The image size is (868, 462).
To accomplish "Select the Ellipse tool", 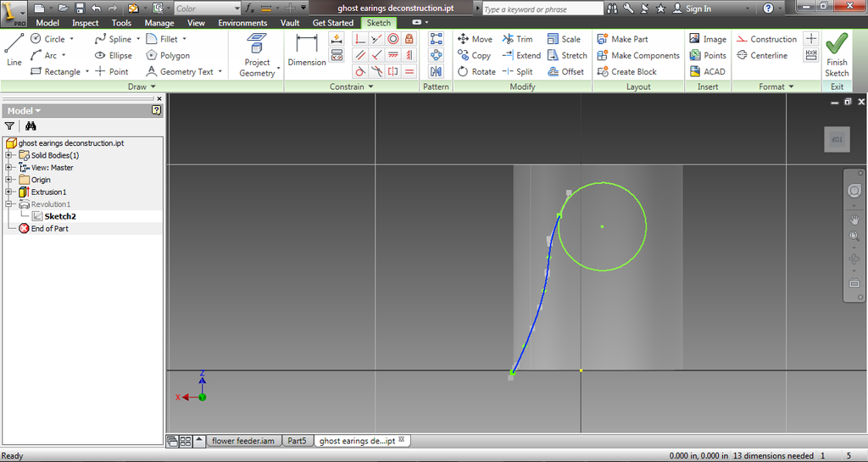I will point(114,55).
